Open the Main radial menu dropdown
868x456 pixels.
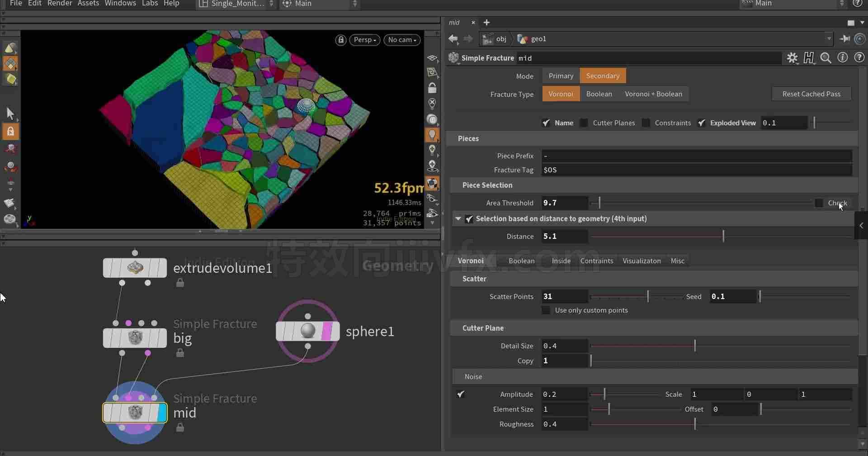(320, 4)
